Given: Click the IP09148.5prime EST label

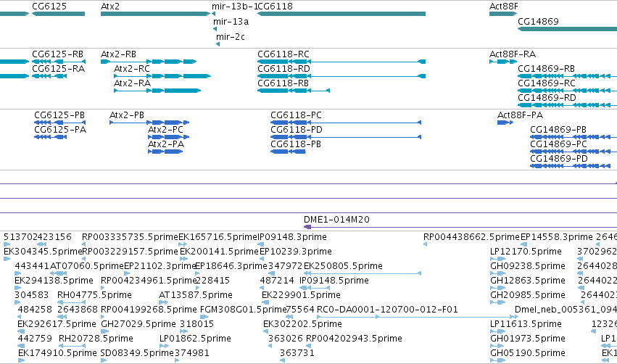Looking at the screenshot, I should click(334, 280).
